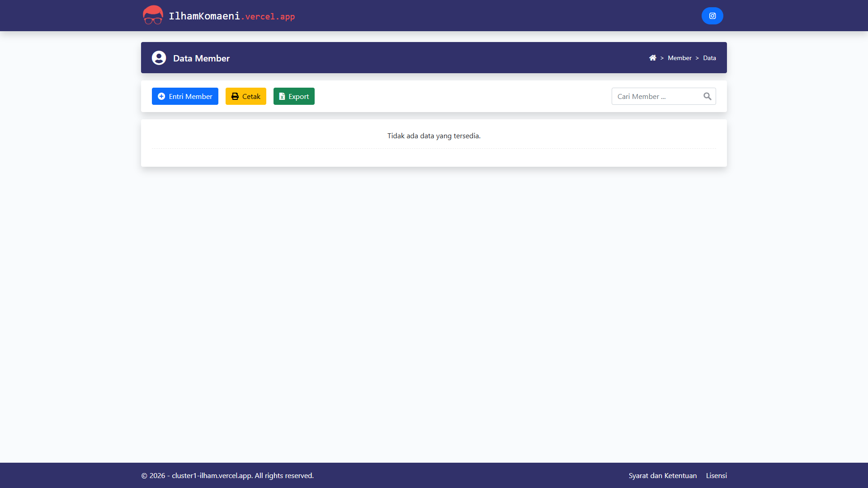The image size is (868, 488).
Task: Click the printer icon on Cetak
Action: coord(235,96)
